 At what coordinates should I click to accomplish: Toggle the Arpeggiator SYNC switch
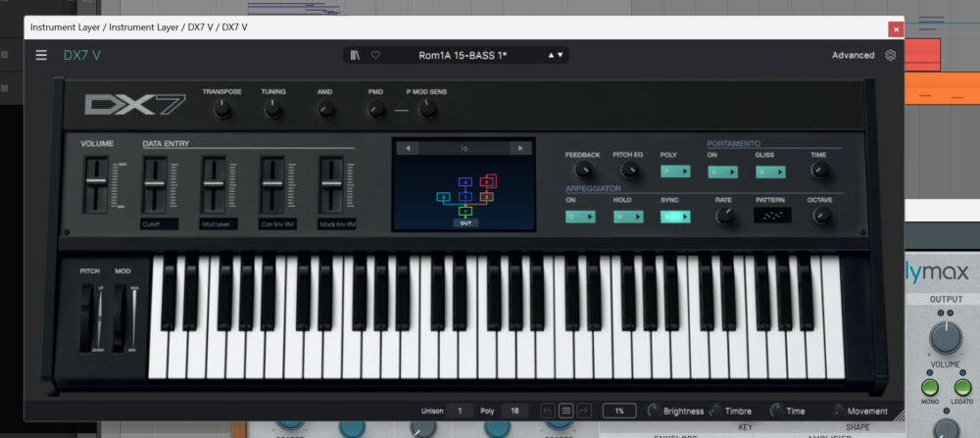[x=675, y=217]
